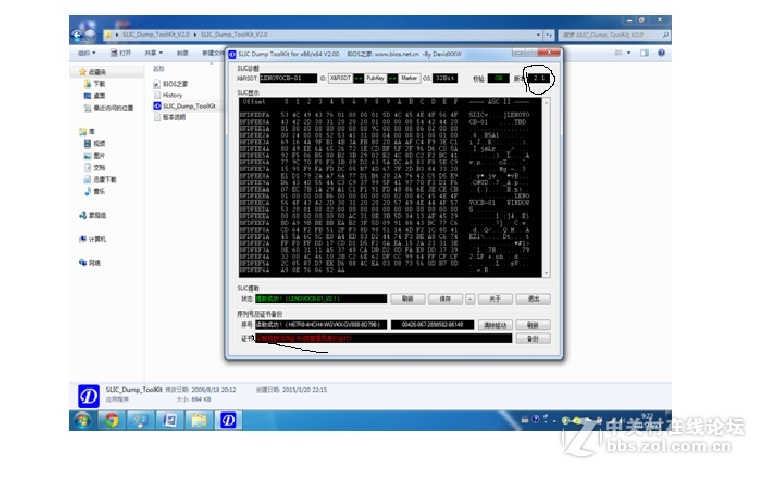768x480 pixels.
Task: Click the Burn button in Explorer toolbar
Action: [183, 52]
